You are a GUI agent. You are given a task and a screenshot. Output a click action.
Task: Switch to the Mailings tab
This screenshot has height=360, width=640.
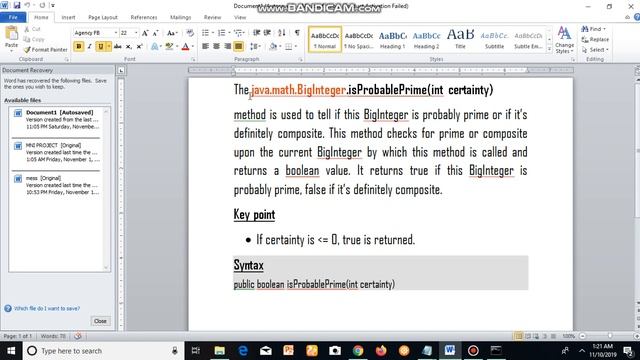point(180,18)
